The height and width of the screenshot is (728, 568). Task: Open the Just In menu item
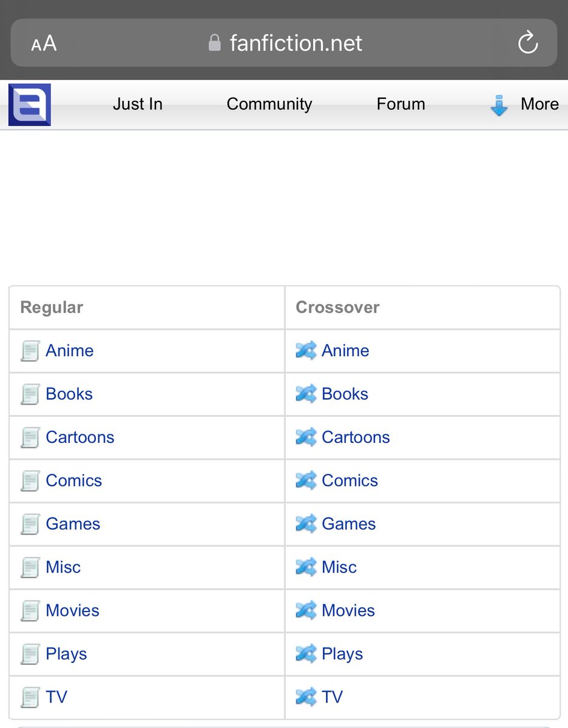click(138, 104)
